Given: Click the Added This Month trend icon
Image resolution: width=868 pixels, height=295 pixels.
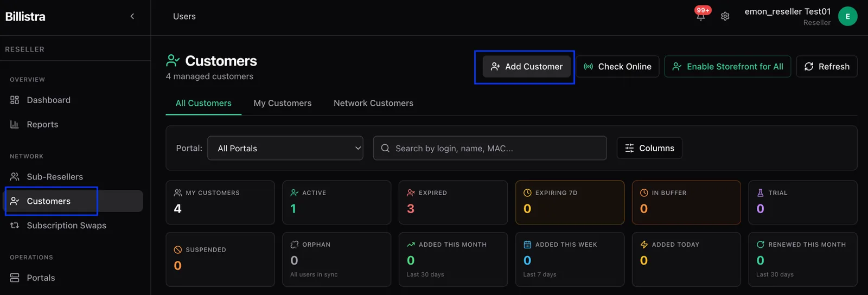Looking at the screenshot, I should [411, 245].
